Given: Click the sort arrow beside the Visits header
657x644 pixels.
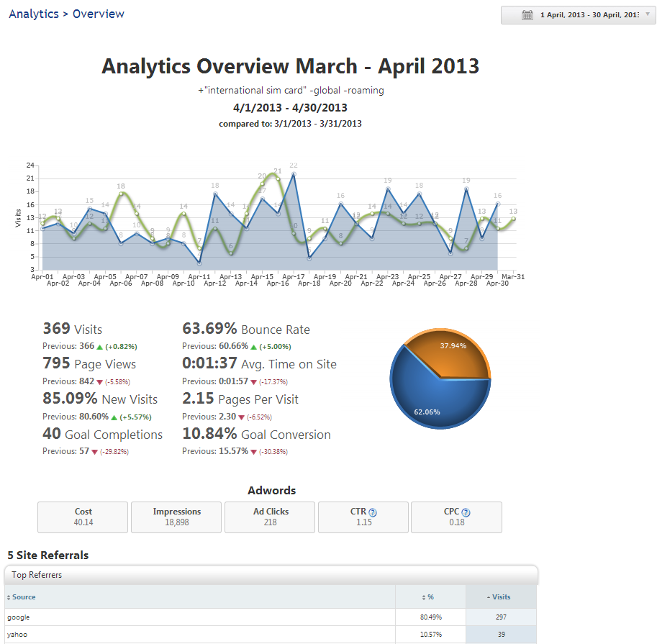Looking at the screenshot, I should pyautogui.click(x=488, y=597).
